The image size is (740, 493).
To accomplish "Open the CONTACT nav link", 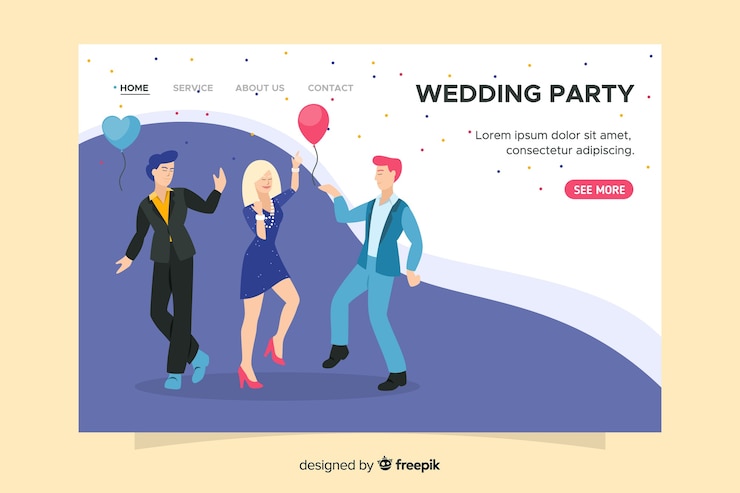I will (x=330, y=88).
